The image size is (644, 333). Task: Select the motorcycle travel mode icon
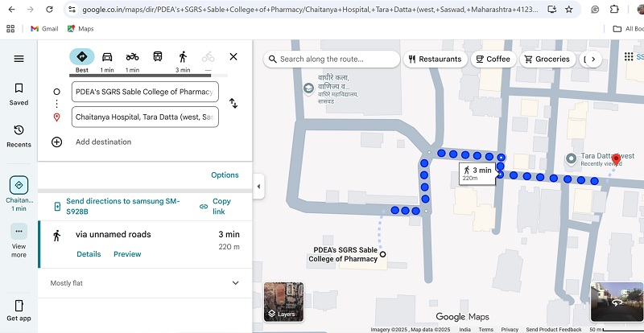point(133,57)
